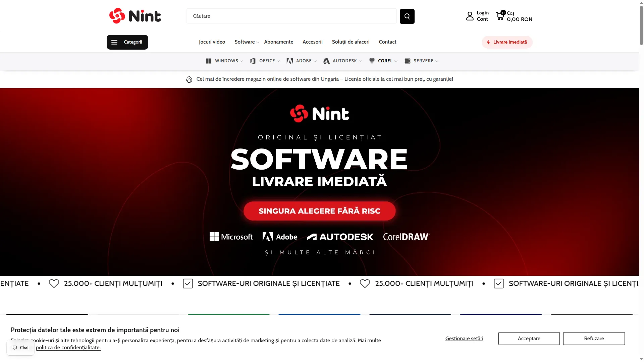The image size is (644, 362).
Task: Accept cookies with the Acceptare button
Action: (529, 339)
